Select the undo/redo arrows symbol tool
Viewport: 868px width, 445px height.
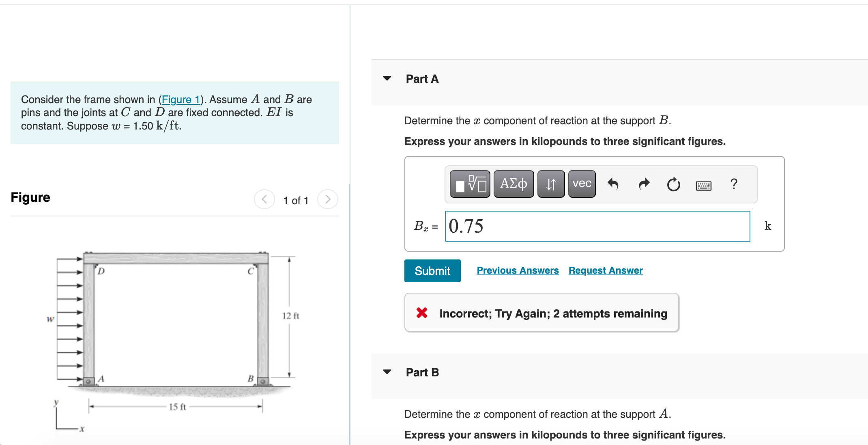(550, 184)
